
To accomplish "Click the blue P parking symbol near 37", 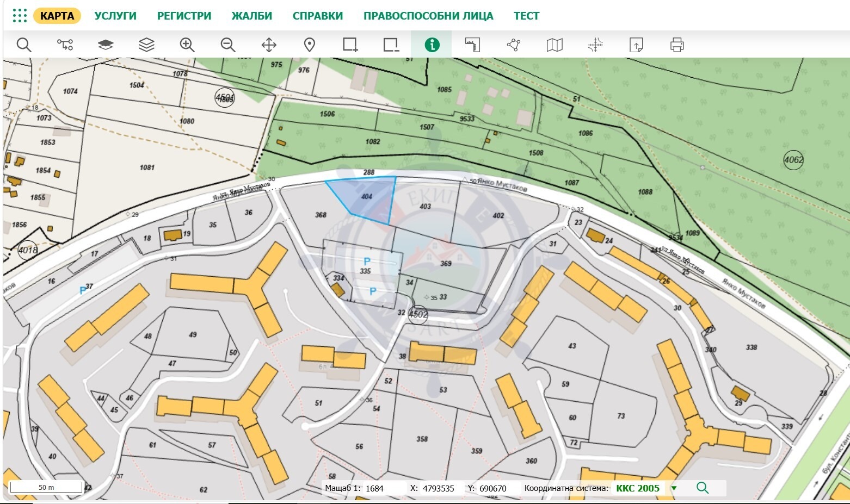I will click(83, 290).
